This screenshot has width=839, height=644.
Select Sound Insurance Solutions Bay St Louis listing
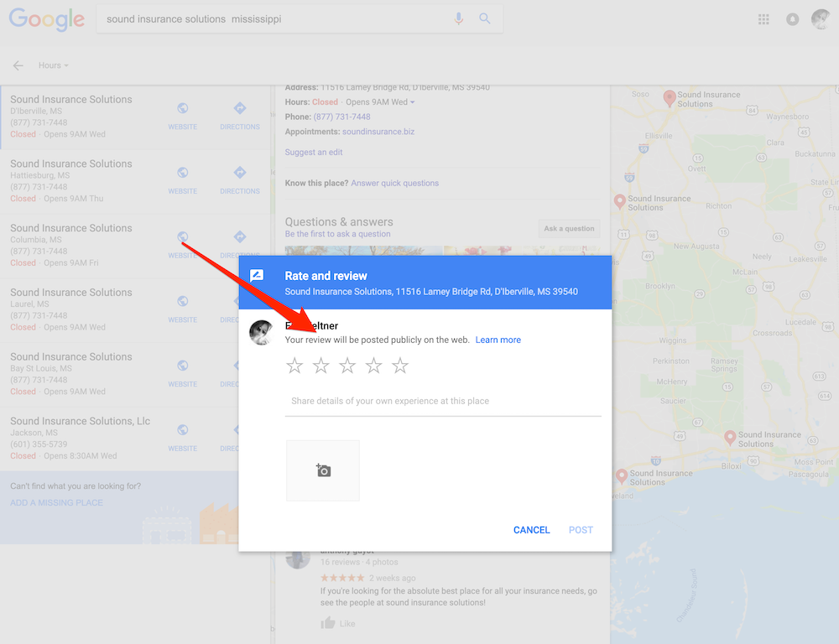[81, 374]
